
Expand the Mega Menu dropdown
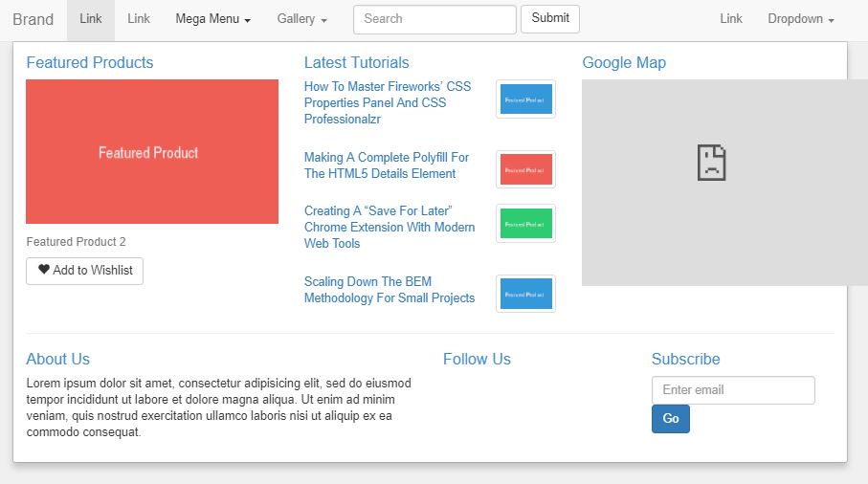pyautogui.click(x=212, y=19)
